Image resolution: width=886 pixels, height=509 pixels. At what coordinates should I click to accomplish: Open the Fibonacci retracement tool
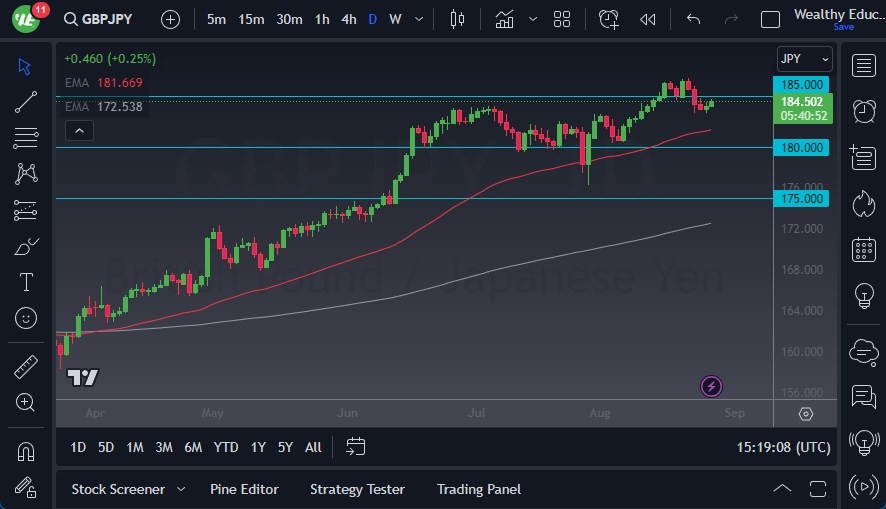click(26, 137)
